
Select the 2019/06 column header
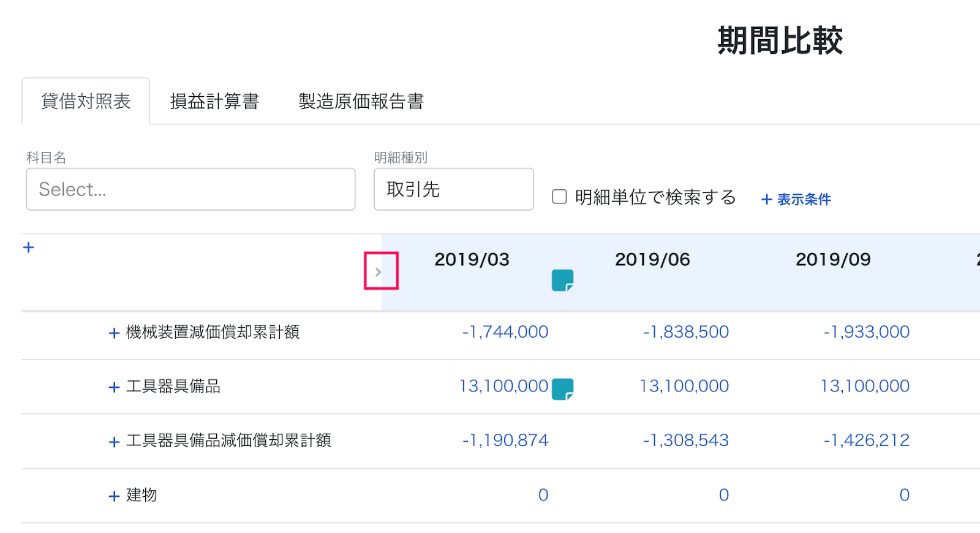(x=652, y=260)
